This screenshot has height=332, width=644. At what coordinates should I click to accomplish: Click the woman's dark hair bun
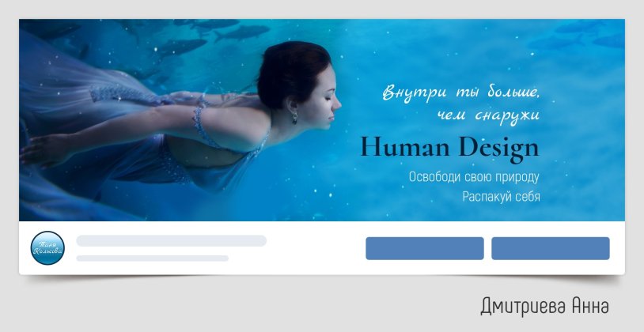tap(290, 72)
